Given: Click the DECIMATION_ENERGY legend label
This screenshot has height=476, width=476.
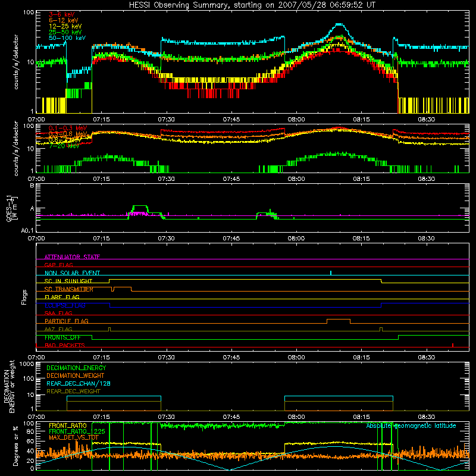Looking at the screenshot, I should [x=76, y=368].
